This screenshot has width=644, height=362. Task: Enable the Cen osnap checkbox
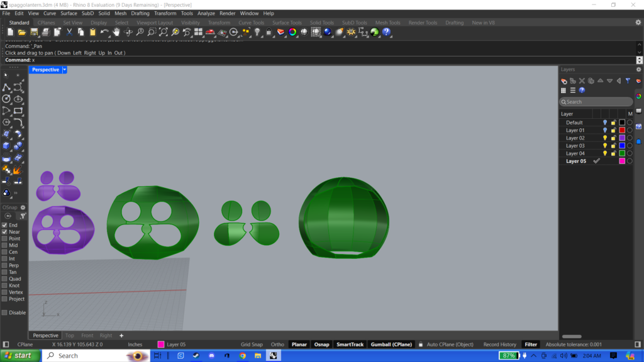tap(4, 252)
